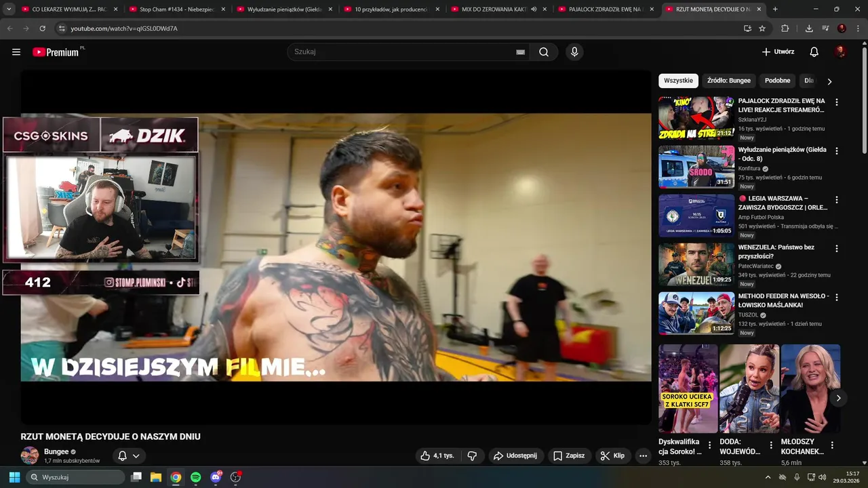This screenshot has width=868, height=488.
Task: Like the video with 4,1 tys. thumbs up
Action: pos(437,456)
